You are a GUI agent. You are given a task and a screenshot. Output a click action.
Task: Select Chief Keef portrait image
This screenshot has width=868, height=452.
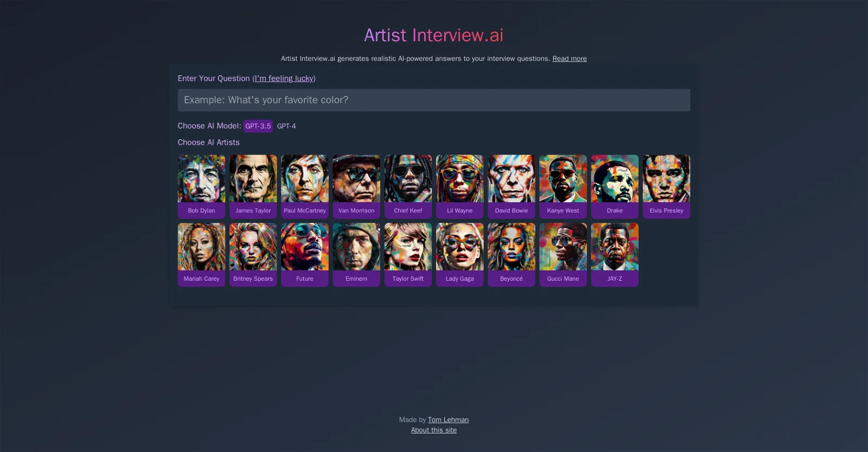pos(408,179)
